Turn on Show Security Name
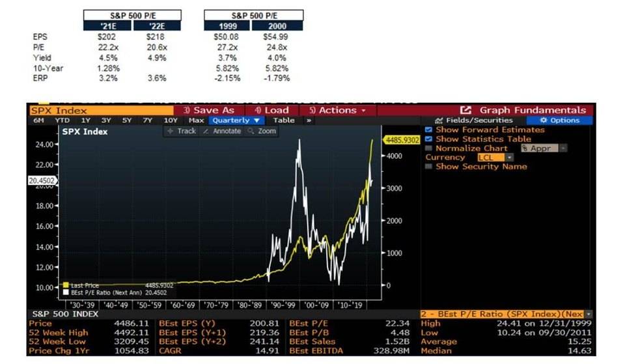 (428, 166)
